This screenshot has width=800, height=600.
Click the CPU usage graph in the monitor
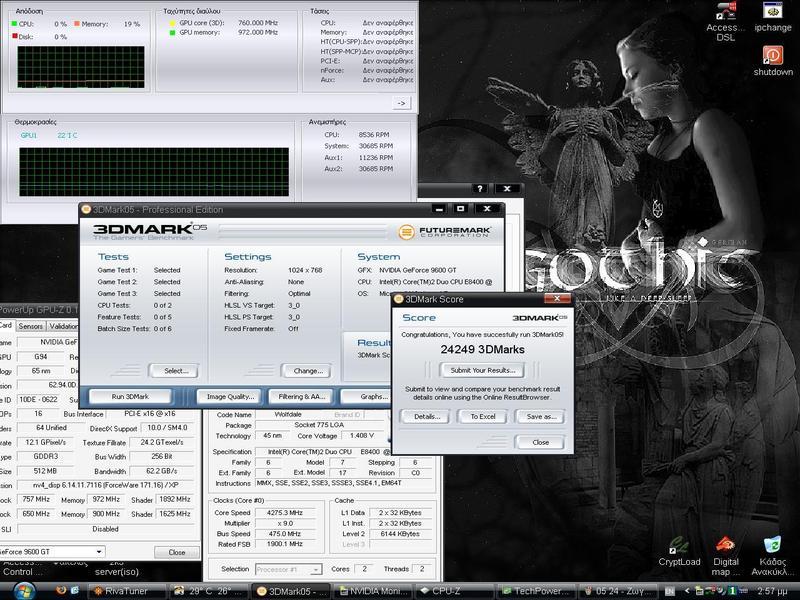coord(81,67)
